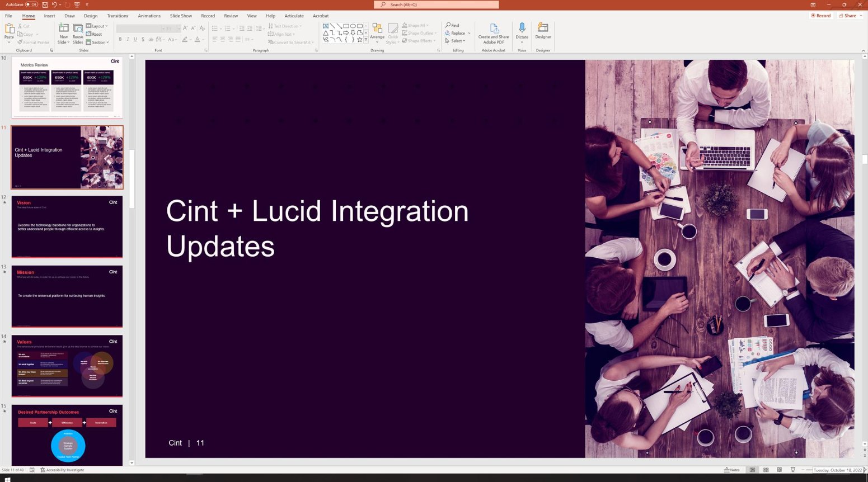Click the Save icon in title bar
The width and height of the screenshot is (868, 482).
click(45, 4)
